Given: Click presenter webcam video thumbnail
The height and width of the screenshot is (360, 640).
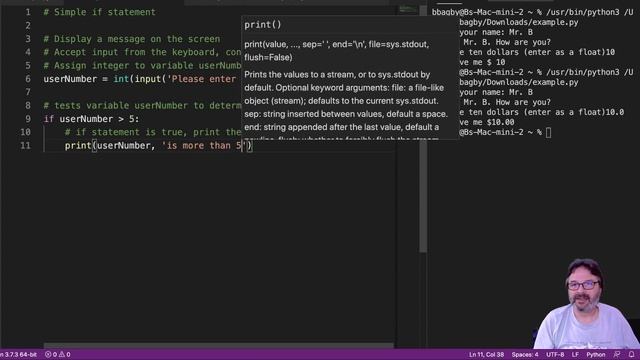Looking at the screenshot, I should click(x=587, y=303).
